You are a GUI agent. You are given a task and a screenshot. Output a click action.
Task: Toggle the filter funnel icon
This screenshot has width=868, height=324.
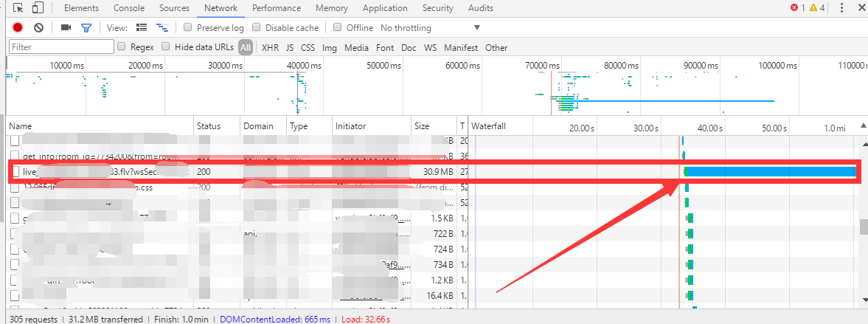tap(86, 28)
